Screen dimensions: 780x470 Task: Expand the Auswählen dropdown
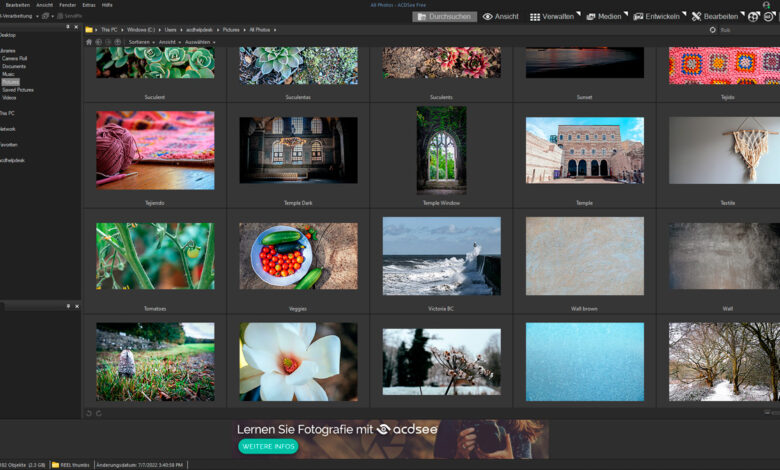point(200,42)
